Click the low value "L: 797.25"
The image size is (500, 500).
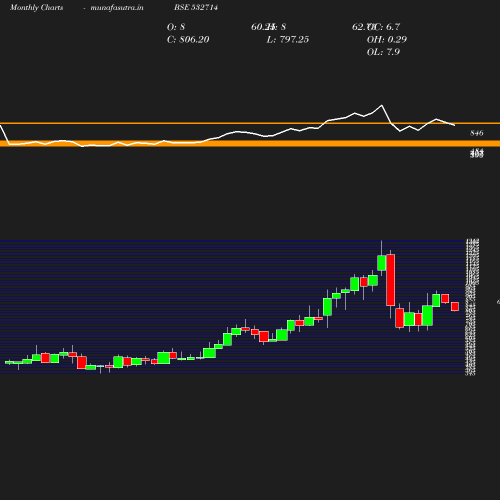pyautogui.click(x=288, y=40)
